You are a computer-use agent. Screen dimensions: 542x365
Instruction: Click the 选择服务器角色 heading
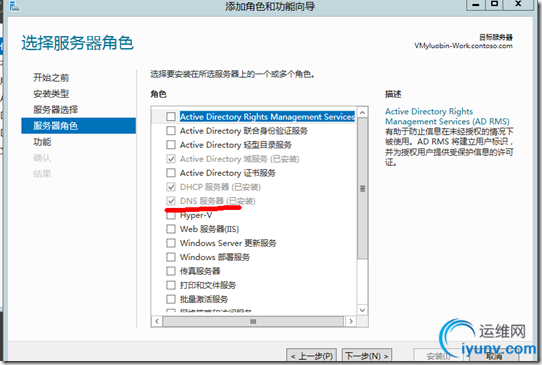[77, 43]
